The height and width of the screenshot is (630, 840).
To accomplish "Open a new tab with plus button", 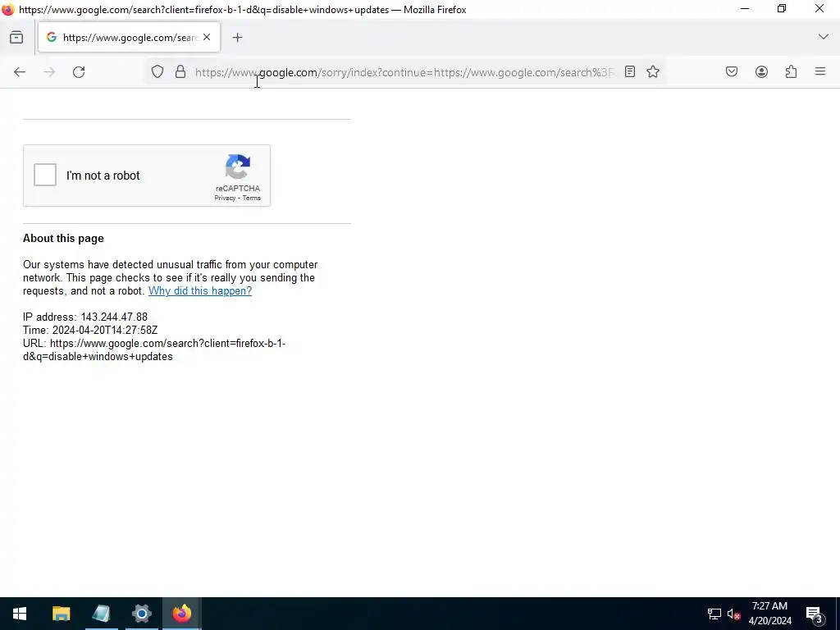I will (237, 38).
